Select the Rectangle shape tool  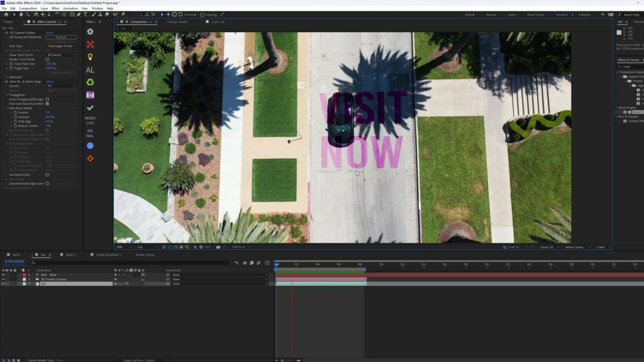coord(72,14)
